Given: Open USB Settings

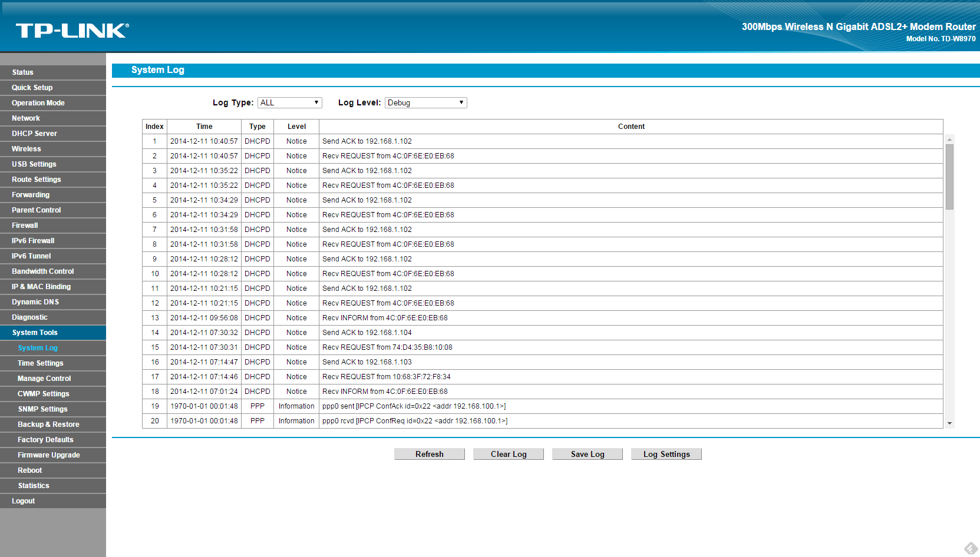Looking at the screenshot, I should [x=53, y=164].
